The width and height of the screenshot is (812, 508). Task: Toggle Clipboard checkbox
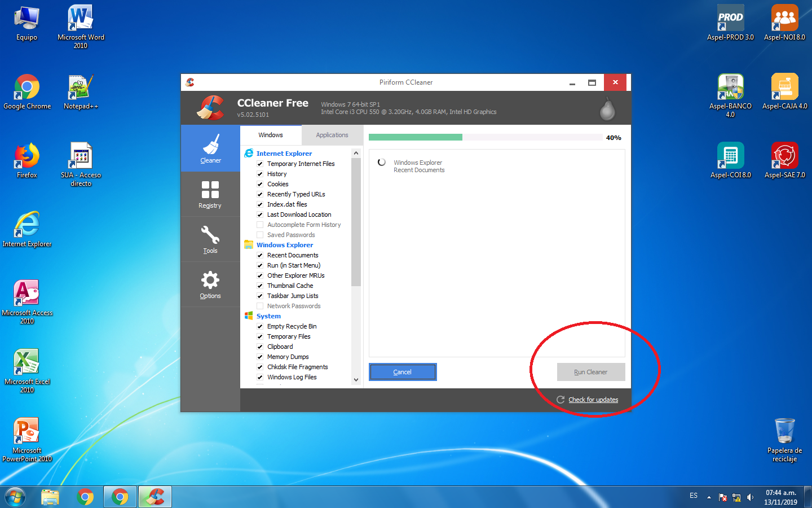260,347
